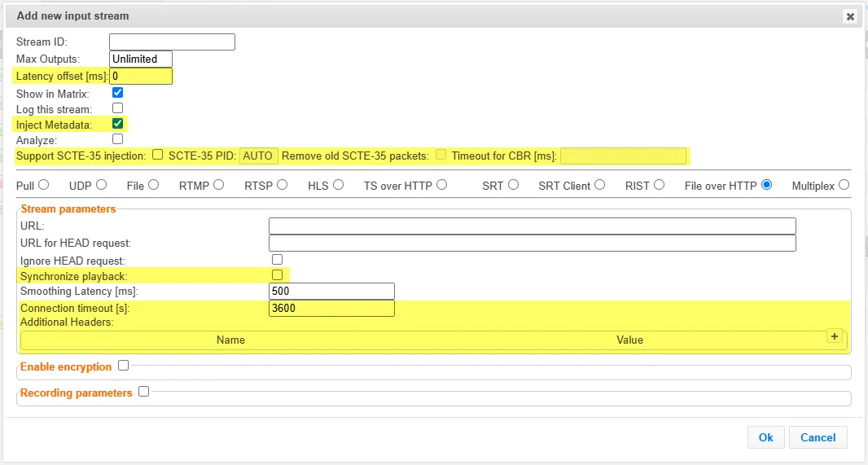The image size is (868, 465).
Task: Select the UDP input type
Action: [101, 184]
